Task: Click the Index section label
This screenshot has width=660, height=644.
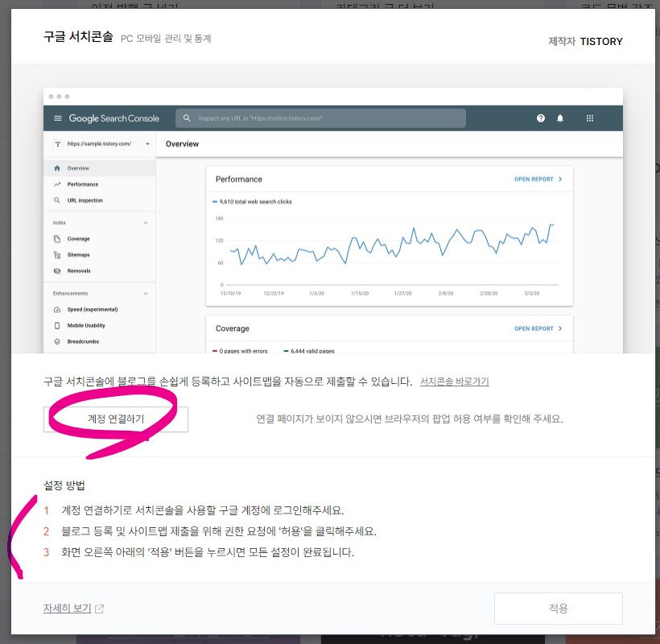Action: (60, 223)
